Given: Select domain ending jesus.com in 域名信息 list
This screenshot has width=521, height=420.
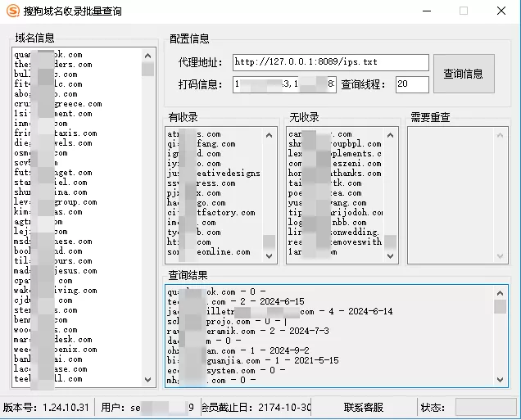Looking at the screenshot, I should 56,271.
